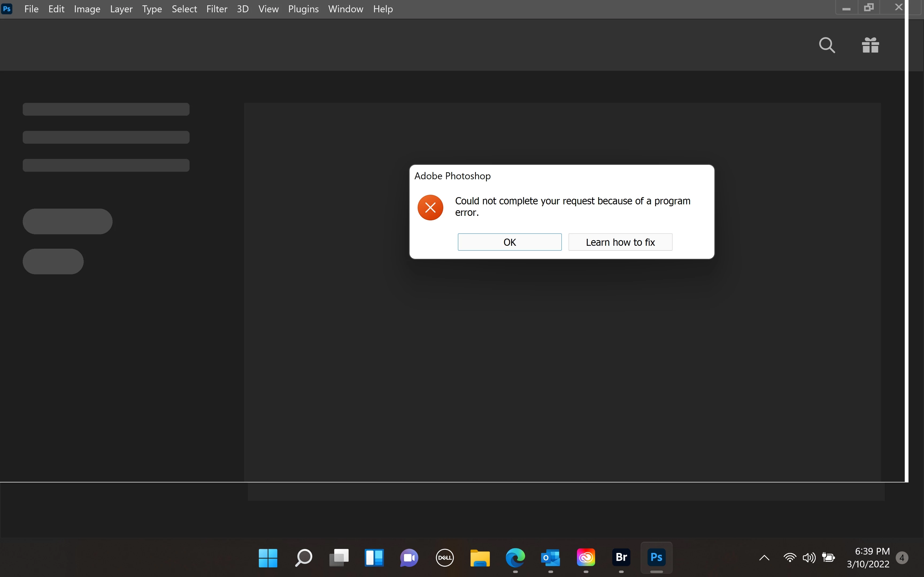Open the Filter menu

[217, 9]
